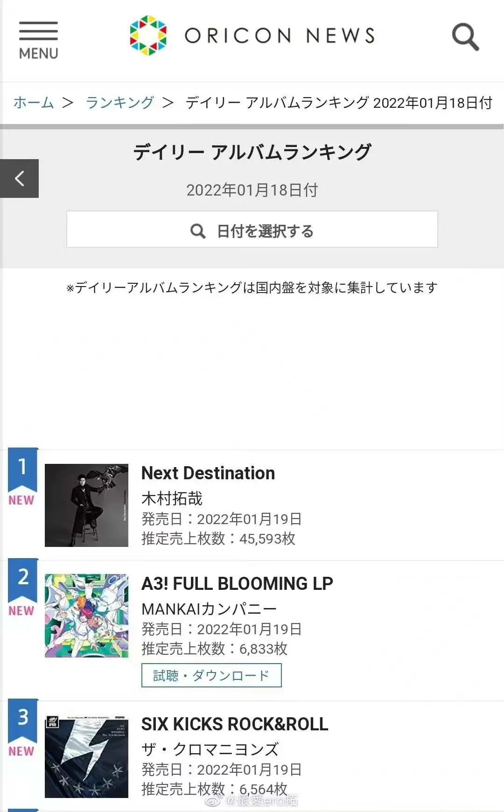Tap the search magnifier icon in header

click(465, 36)
